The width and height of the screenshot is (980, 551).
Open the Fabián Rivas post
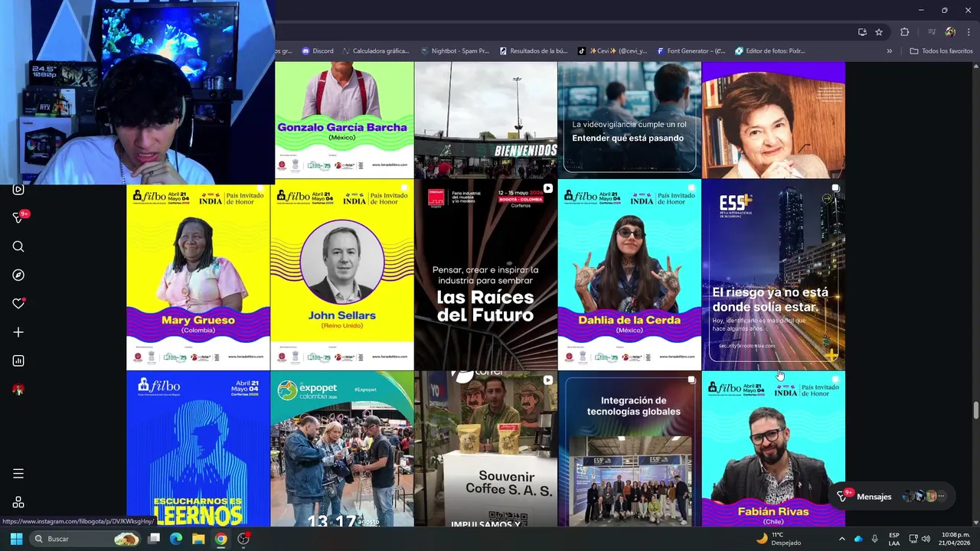pyautogui.click(x=773, y=449)
